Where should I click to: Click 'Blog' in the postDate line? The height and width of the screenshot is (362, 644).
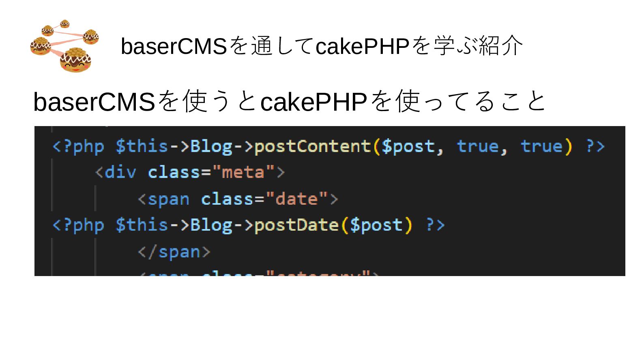click(x=212, y=225)
